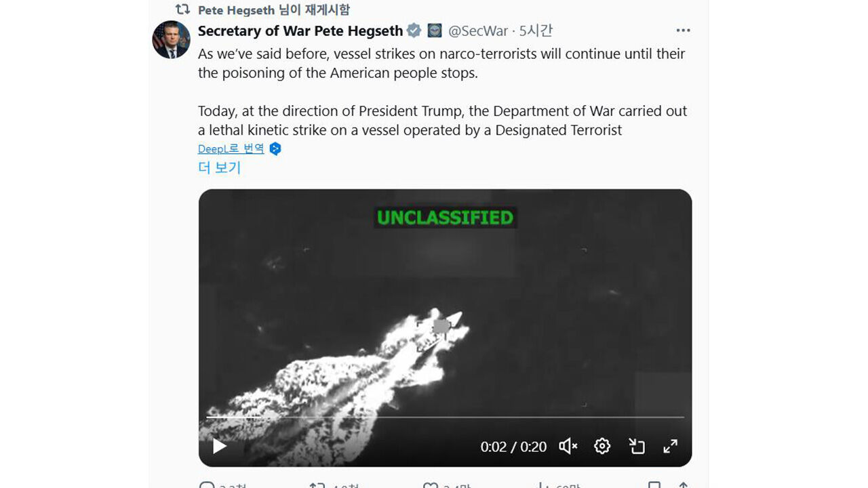Click the Secretary of War Pete Hegseth name
868x488 pixels.
(300, 30)
